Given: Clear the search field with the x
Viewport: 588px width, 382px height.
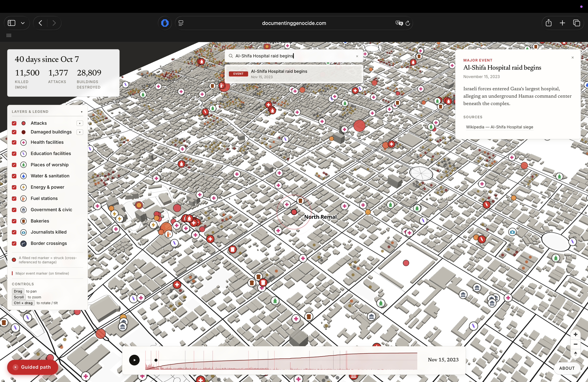Looking at the screenshot, I should pos(357,56).
